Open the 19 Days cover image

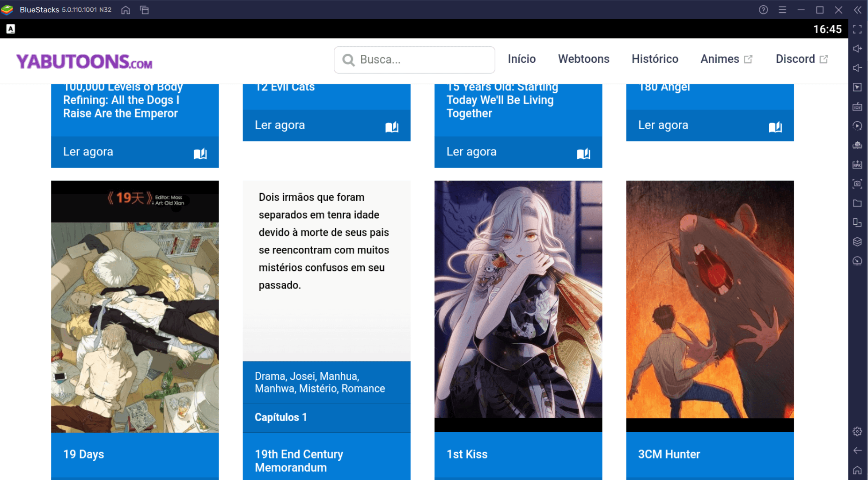[x=135, y=306]
